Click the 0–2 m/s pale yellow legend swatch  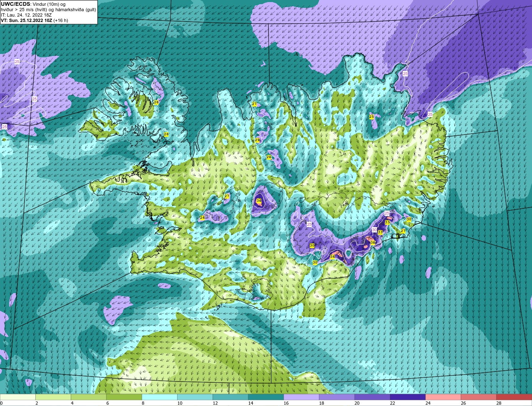click(18, 397)
